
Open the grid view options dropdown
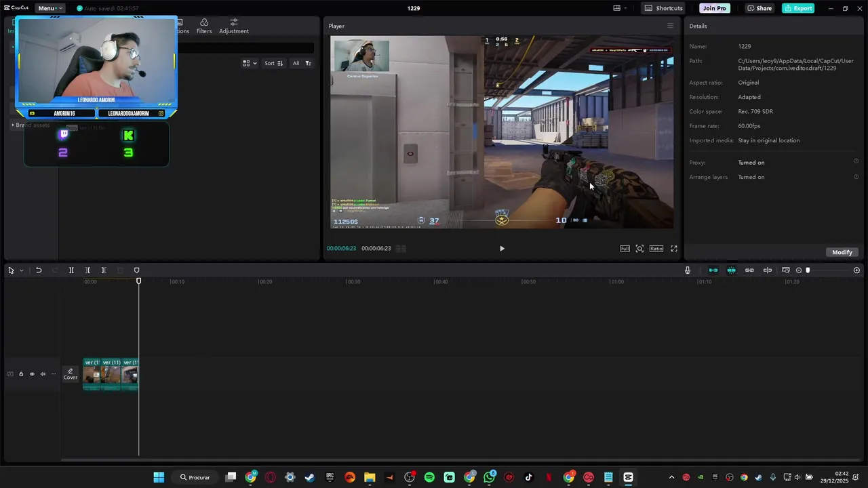coord(250,63)
